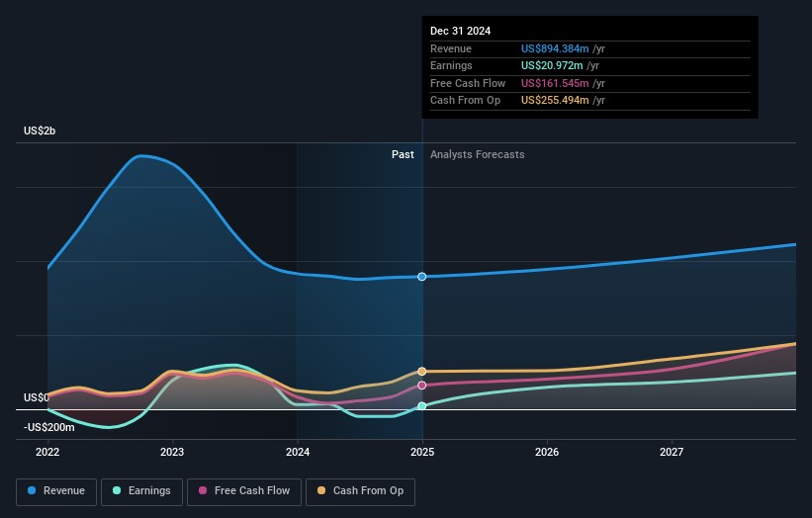Click the Analysts Forecasts label
812x518 pixels.
point(478,155)
